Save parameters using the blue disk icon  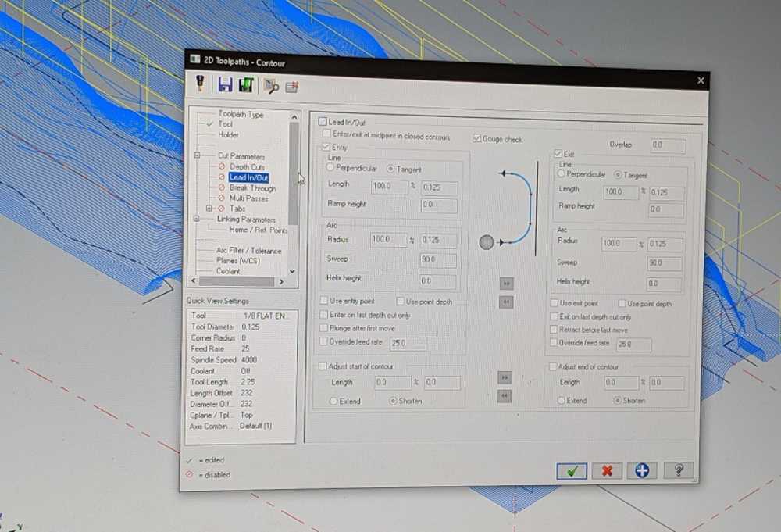tap(225, 85)
